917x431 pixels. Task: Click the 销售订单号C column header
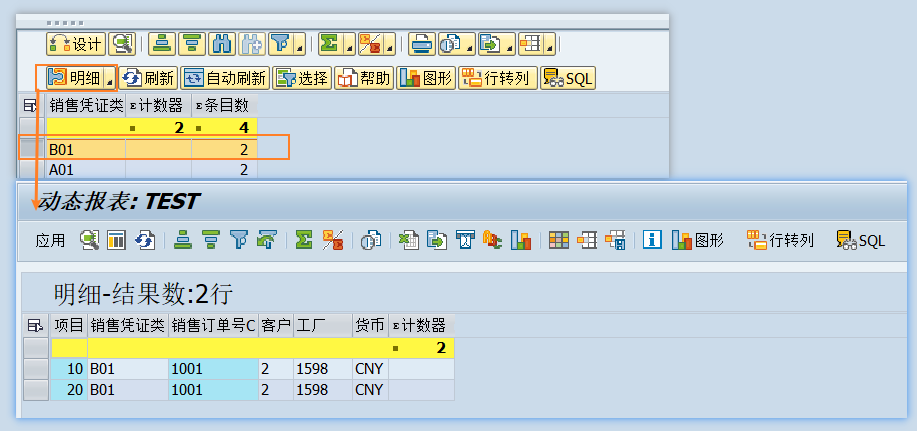pos(213,326)
